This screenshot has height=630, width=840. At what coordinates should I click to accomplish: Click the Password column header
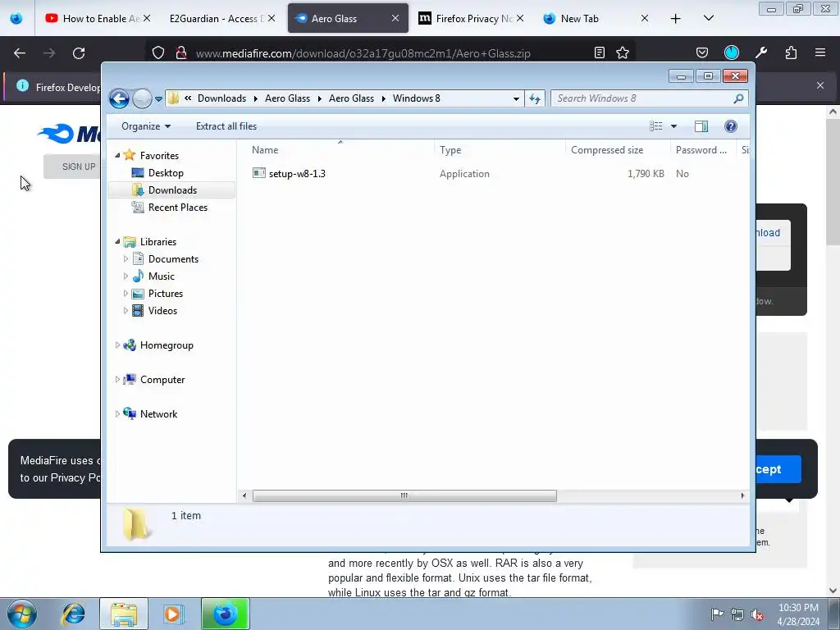pos(701,150)
